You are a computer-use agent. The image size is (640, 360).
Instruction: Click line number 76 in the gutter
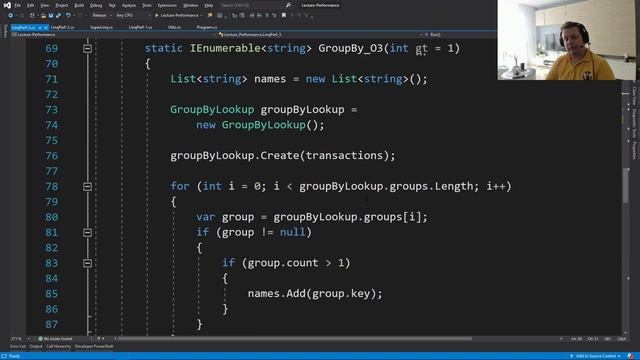[x=51, y=156]
